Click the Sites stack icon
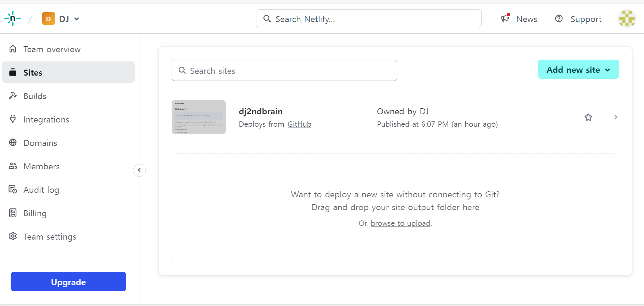This screenshot has height=306, width=644. [x=13, y=72]
